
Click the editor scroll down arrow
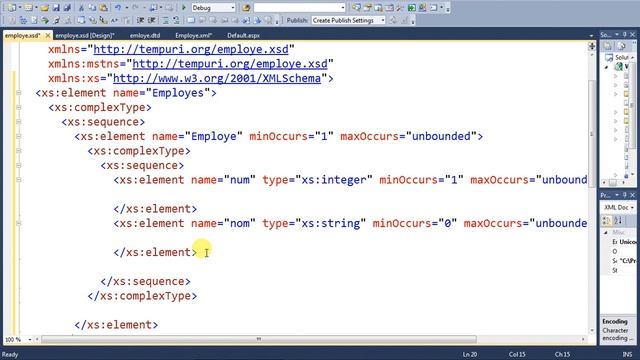[x=592, y=331]
